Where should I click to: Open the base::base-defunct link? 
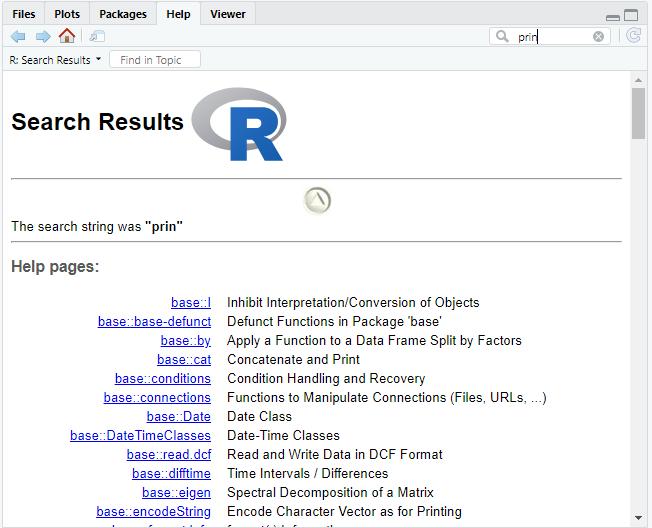click(154, 322)
